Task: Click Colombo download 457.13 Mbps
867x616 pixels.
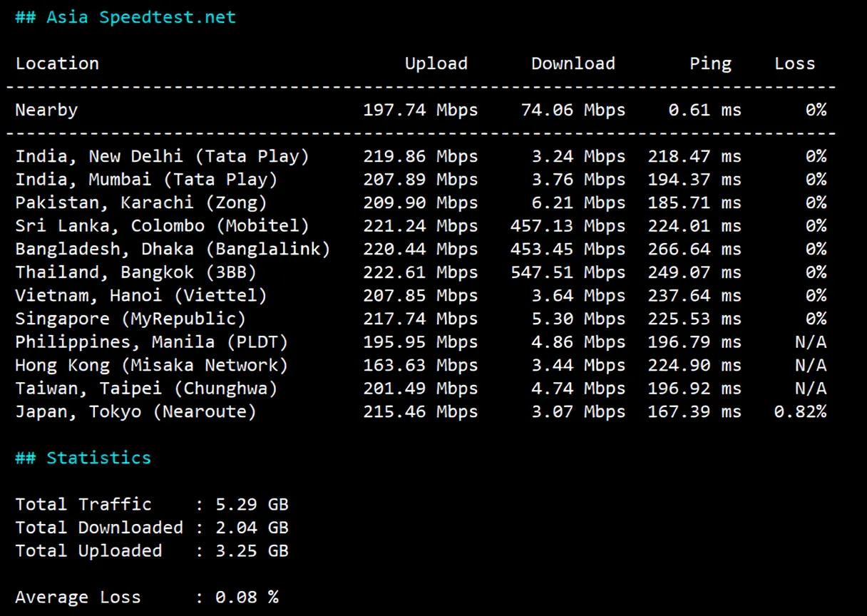Action: [x=568, y=226]
